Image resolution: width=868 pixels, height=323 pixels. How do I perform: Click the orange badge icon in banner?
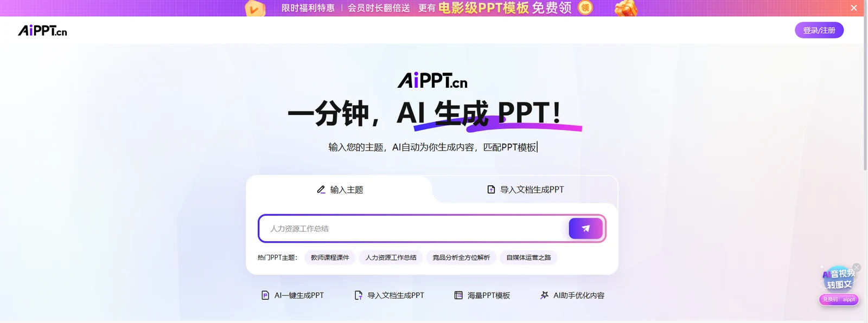[x=254, y=9]
